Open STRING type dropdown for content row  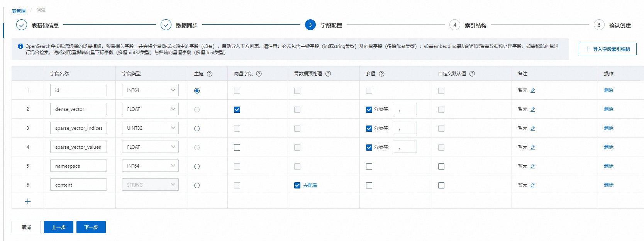(x=150, y=185)
